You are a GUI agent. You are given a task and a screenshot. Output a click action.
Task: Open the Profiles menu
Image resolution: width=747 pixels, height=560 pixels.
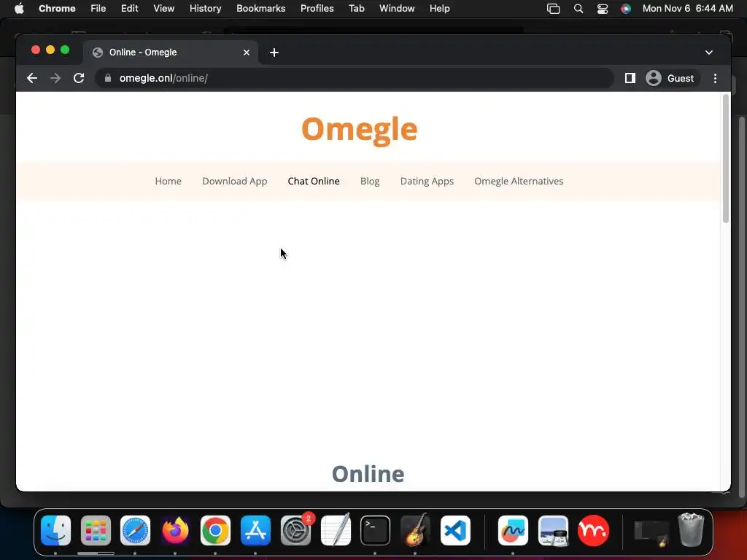[317, 9]
